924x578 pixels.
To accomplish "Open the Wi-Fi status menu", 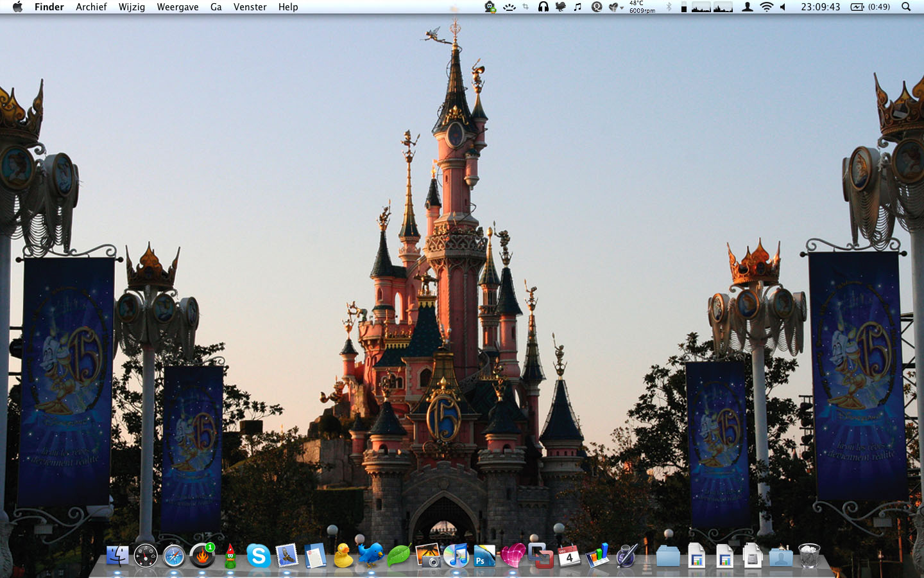I will (x=766, y=7).
